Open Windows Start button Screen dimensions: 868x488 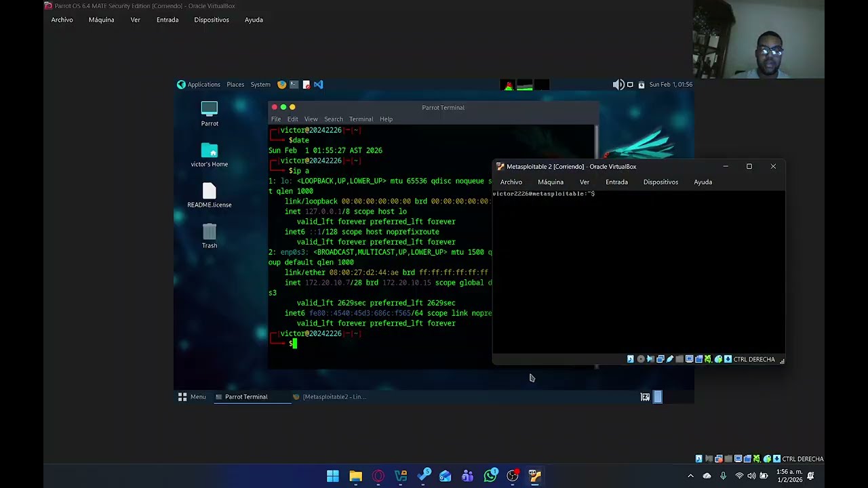[333, 476]
